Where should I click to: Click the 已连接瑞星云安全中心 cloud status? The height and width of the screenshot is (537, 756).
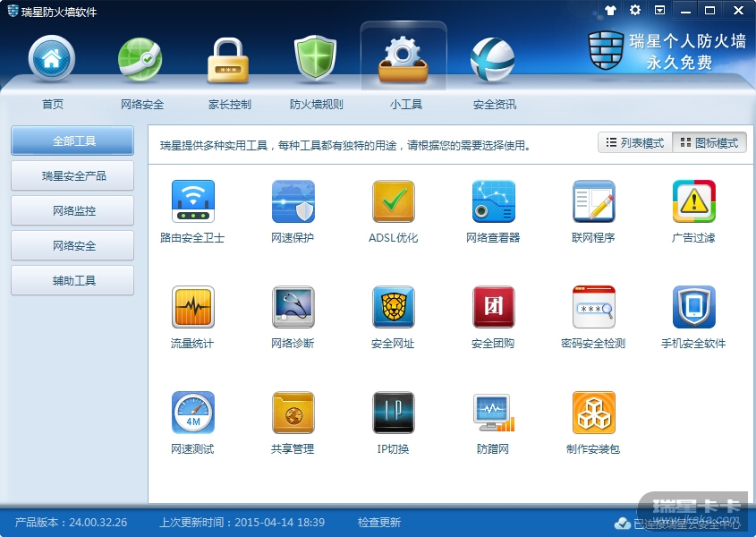click(x=677, y=524)
